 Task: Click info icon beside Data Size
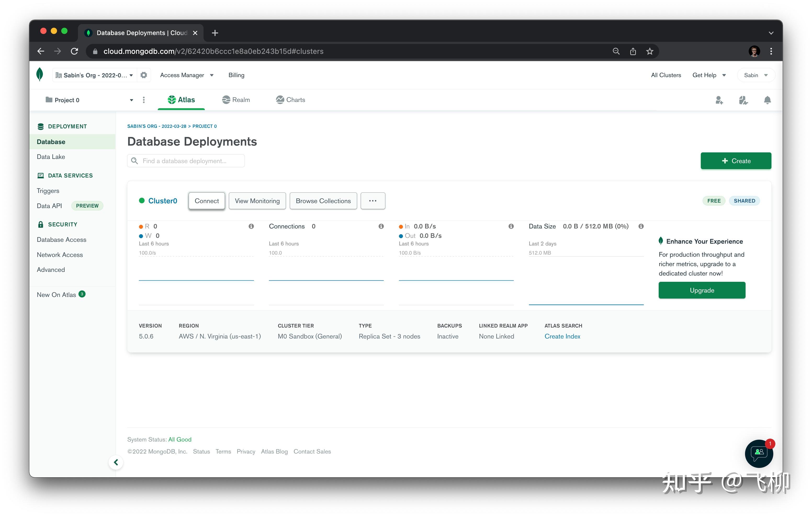pyautogui.click(x=641, y=226)
